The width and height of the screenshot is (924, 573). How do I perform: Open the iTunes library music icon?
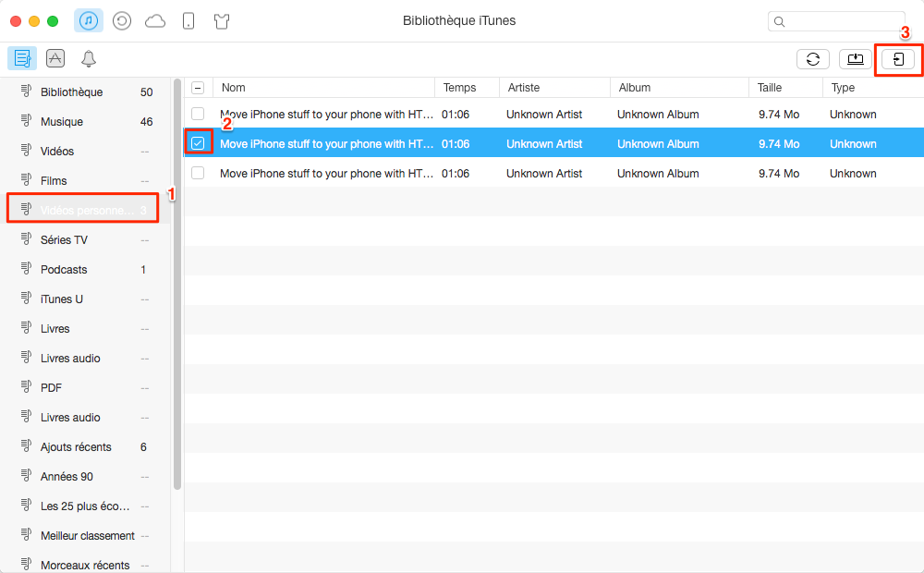click(89, 21)
